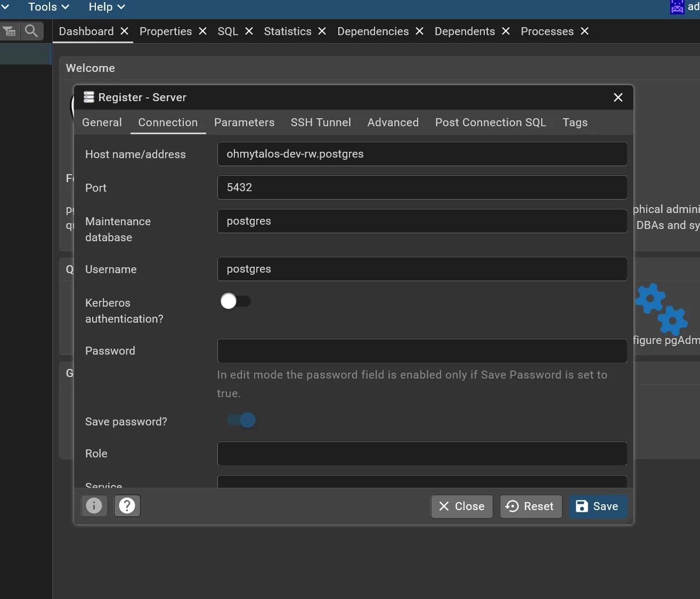Open the object search magnifier icon
700x599 pixels.
[31, 30]
